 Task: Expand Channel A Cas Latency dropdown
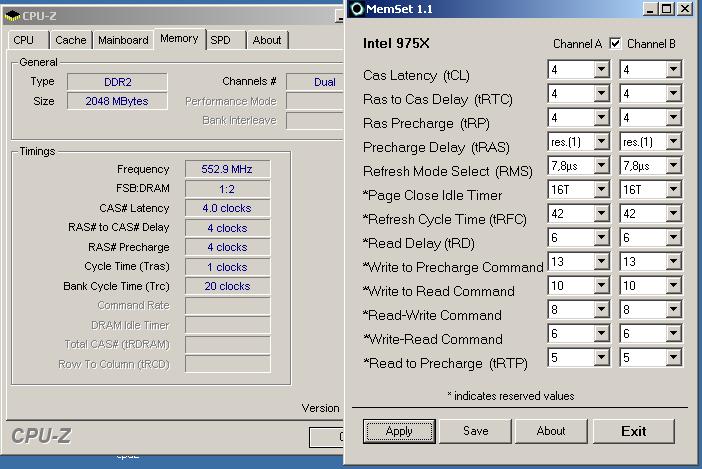(602, 69)
